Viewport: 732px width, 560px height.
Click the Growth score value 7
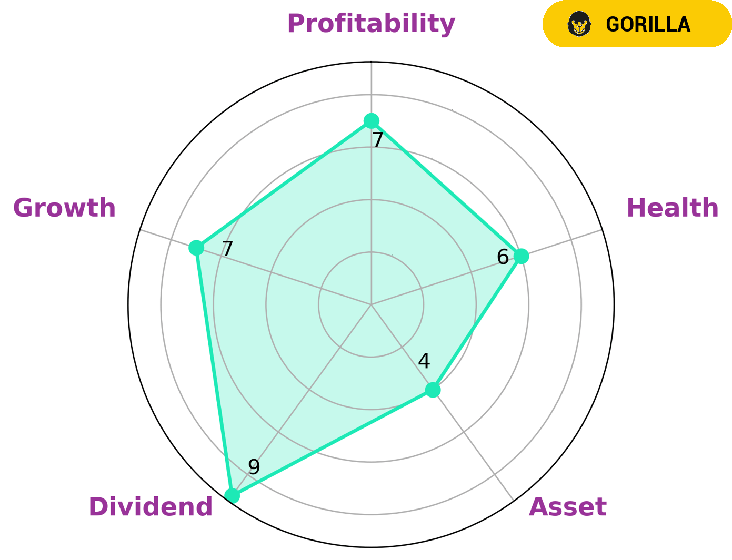pos(227,249)
